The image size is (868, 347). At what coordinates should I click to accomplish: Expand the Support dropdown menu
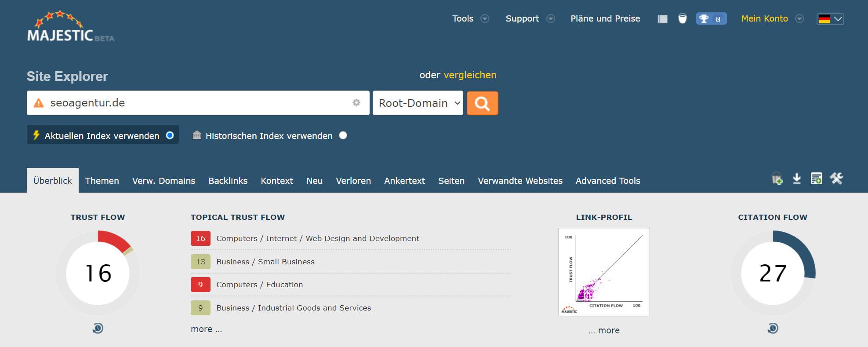click(x=530, y=18)
